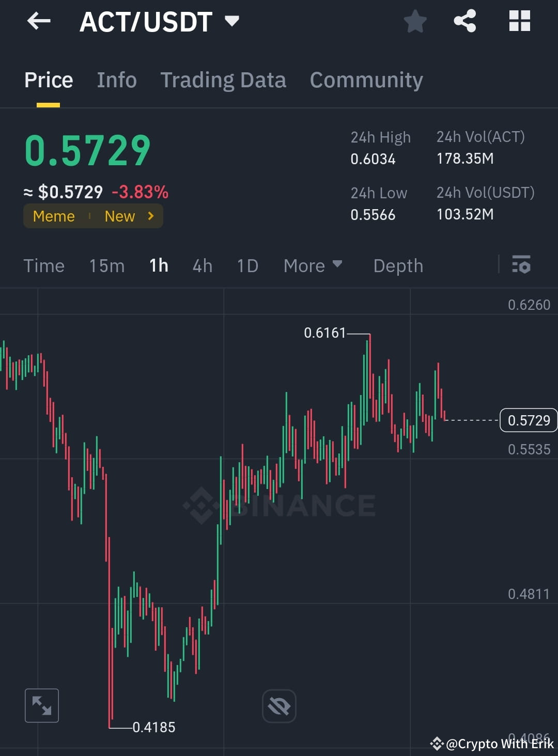Expand chart to fullscreen with bottom-left icon
The height and width of the screenshot is (756, 558).
(x=41, y=705)
